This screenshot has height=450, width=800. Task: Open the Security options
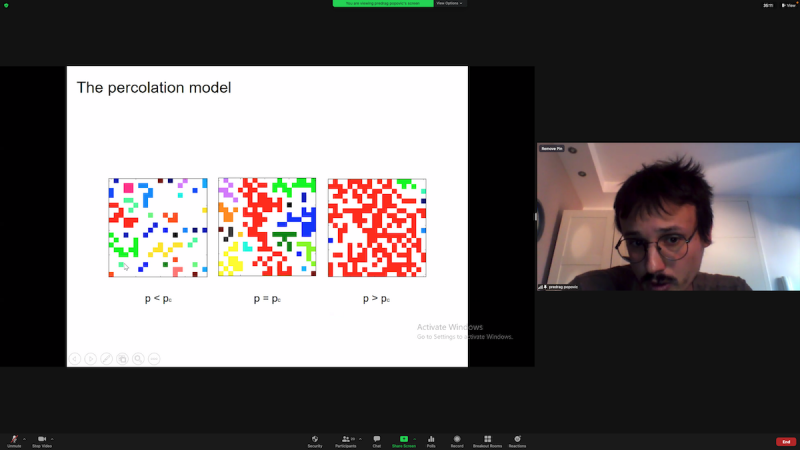pyautogui.click(x=315, y=440)
